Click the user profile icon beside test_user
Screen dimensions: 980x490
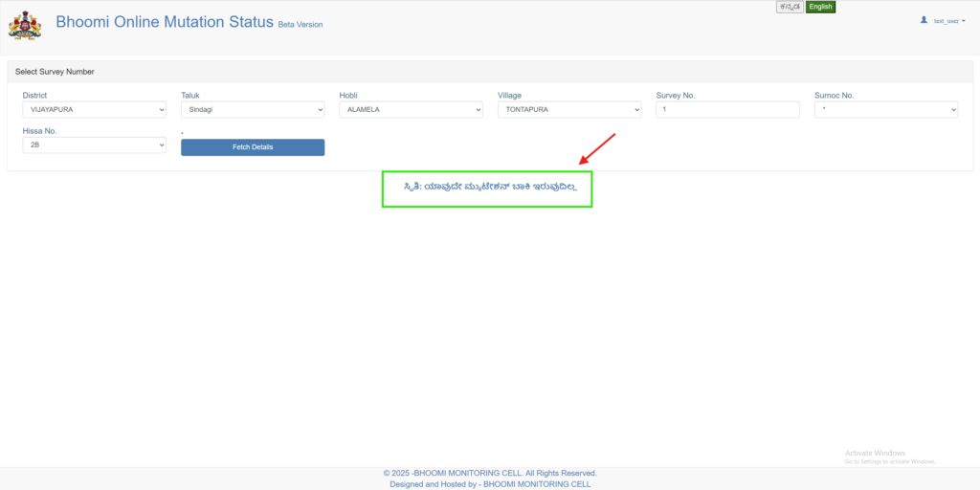click(924, 19)
